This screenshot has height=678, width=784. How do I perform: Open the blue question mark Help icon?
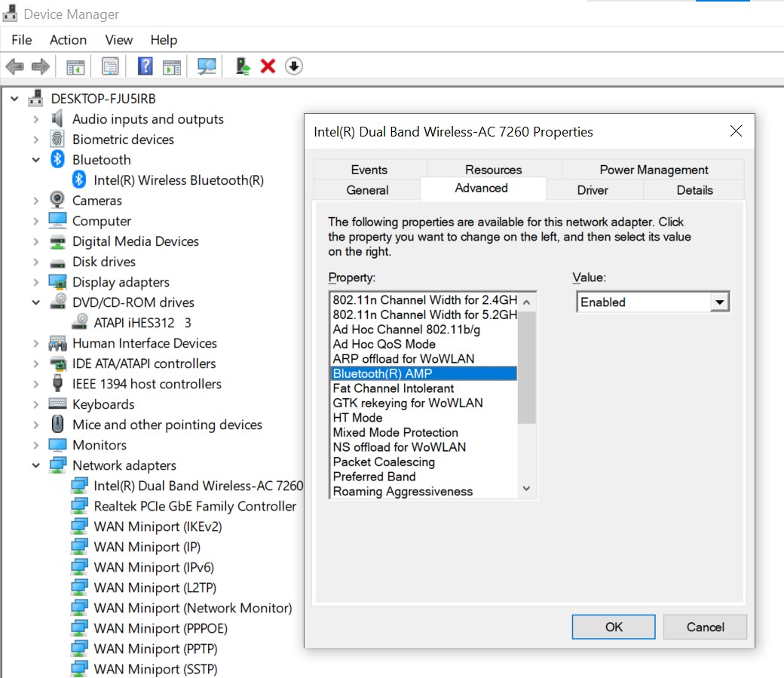[145, 66]
